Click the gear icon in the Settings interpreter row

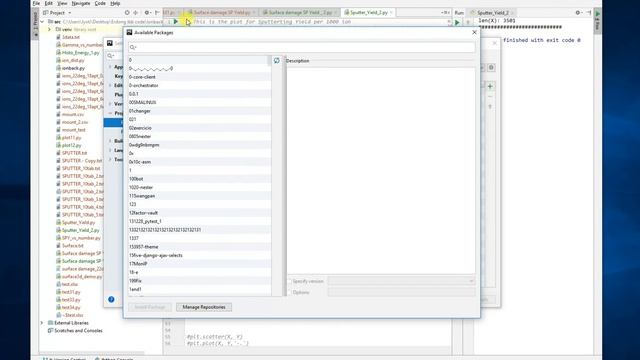(x=491, y=68)
